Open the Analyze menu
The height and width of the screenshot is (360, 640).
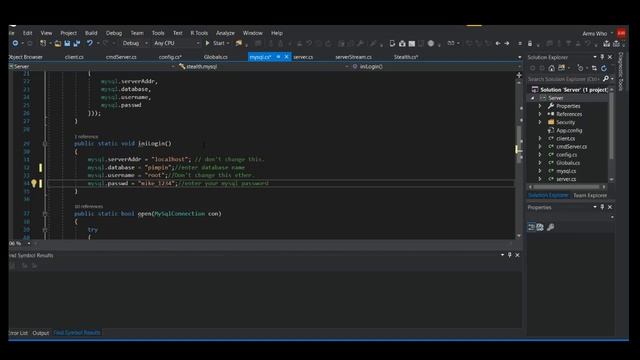coord(225,33)
